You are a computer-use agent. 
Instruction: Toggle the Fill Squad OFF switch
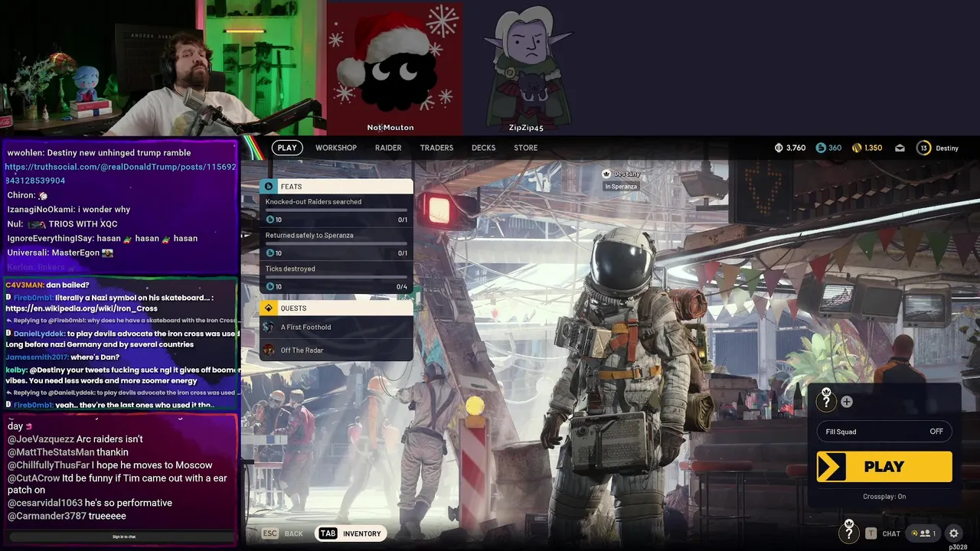click(884, 432)
